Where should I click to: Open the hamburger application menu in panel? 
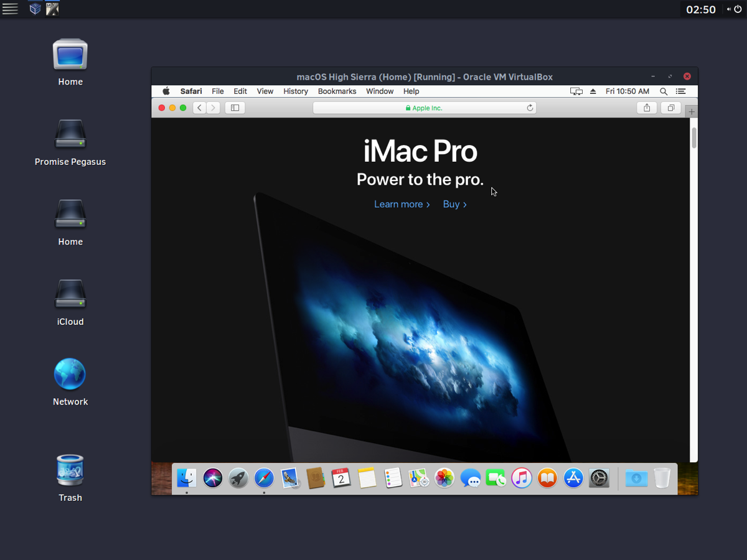tap(10, 9)
